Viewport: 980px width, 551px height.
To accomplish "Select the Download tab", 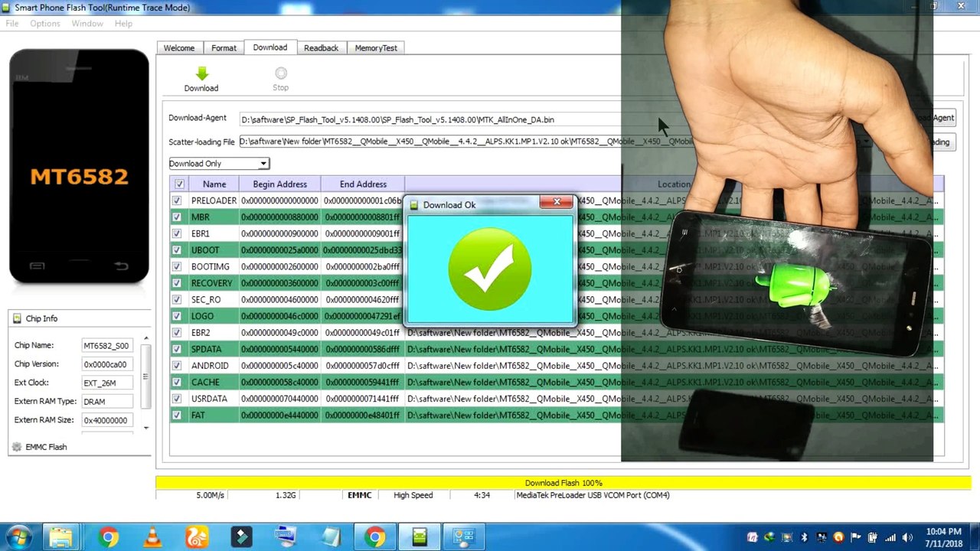I will (x=270, y=47).
